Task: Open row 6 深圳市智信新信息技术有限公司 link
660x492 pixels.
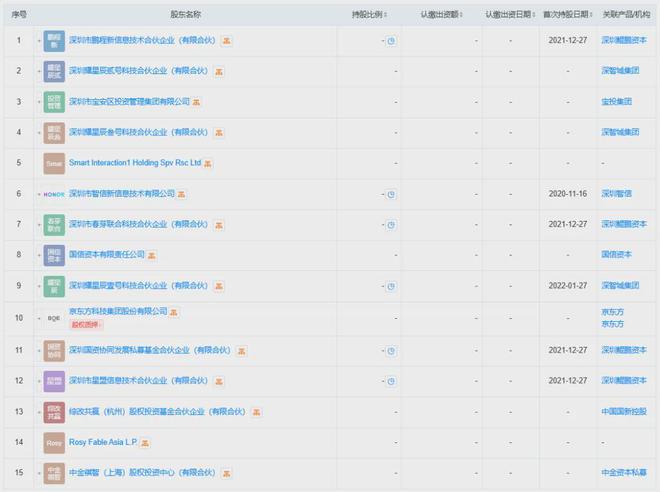Action: (x=122, y=194)
